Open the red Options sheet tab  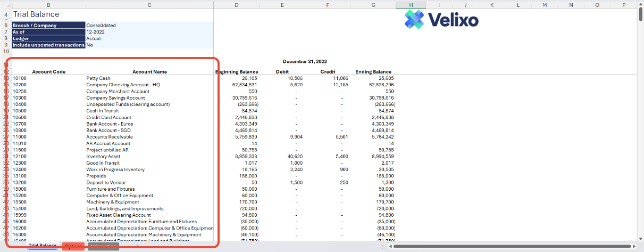73,246
